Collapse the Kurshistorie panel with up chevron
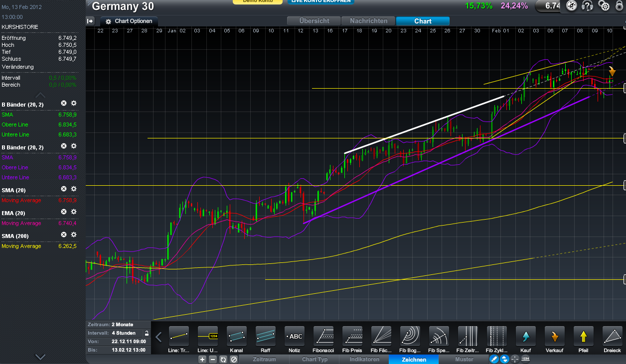626x364 pixels. 40,95
